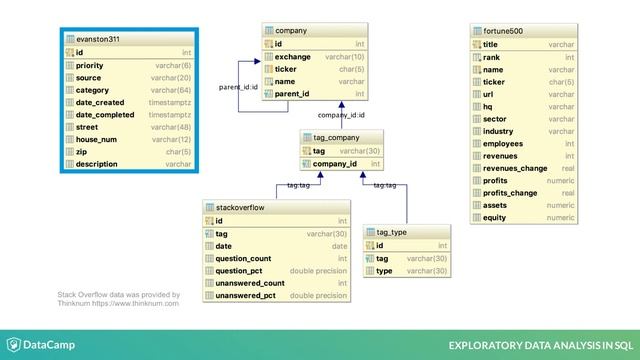Click the column icon beside priority
Viewport: 640px width, 360px height.
coord(70,65)
